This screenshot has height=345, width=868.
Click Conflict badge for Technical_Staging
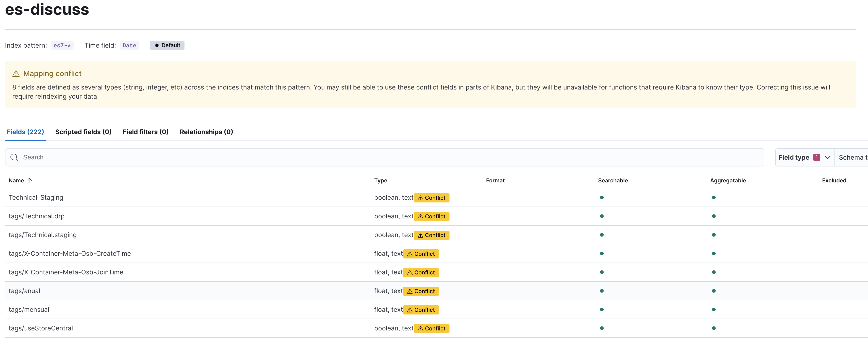(x=431, y=198)
